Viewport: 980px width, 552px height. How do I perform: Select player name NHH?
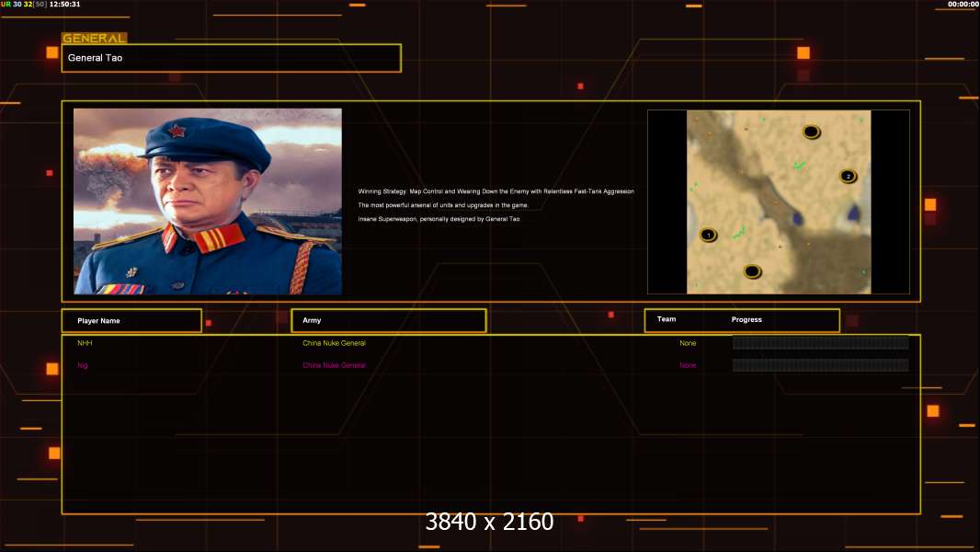(x=85, y=343)
